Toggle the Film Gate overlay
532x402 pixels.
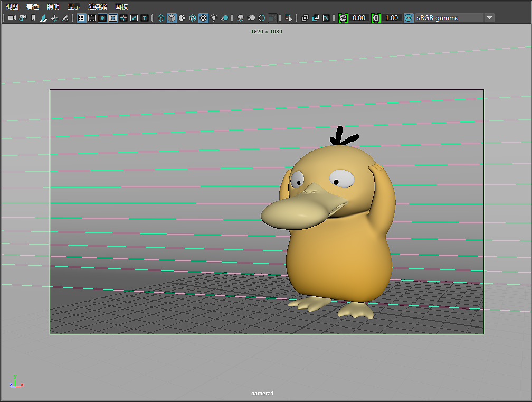tap(92, 18)
